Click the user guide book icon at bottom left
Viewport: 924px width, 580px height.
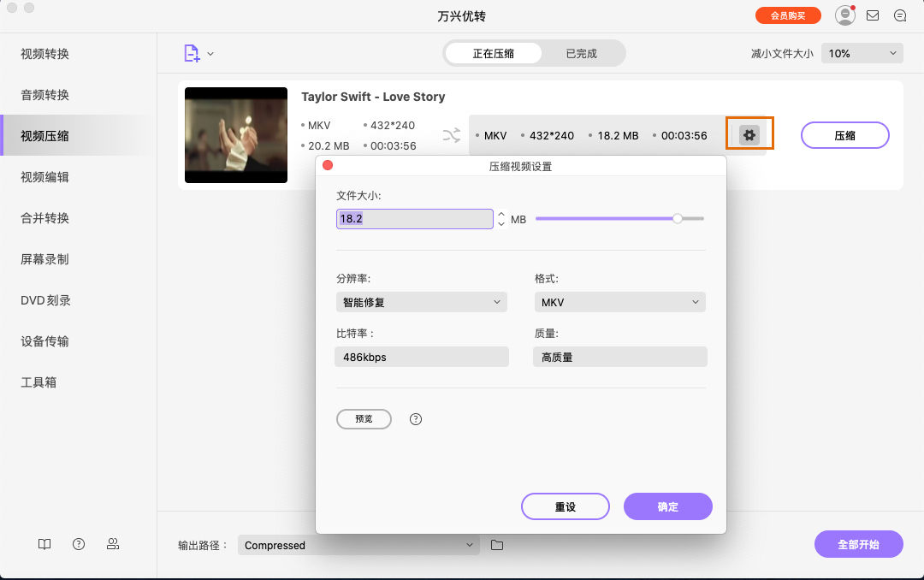click(44, 544)
